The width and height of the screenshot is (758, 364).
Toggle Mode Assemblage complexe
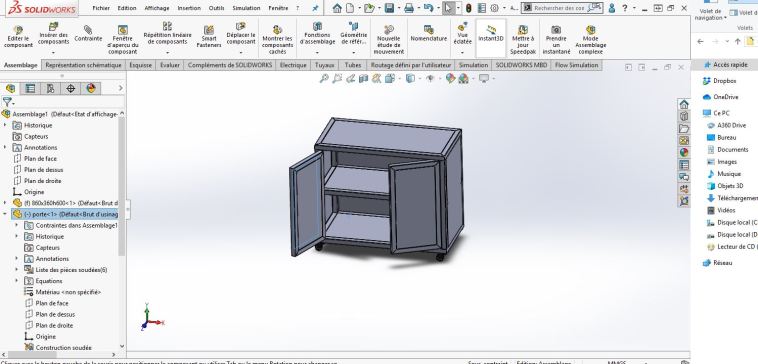(x=590, y=40)
